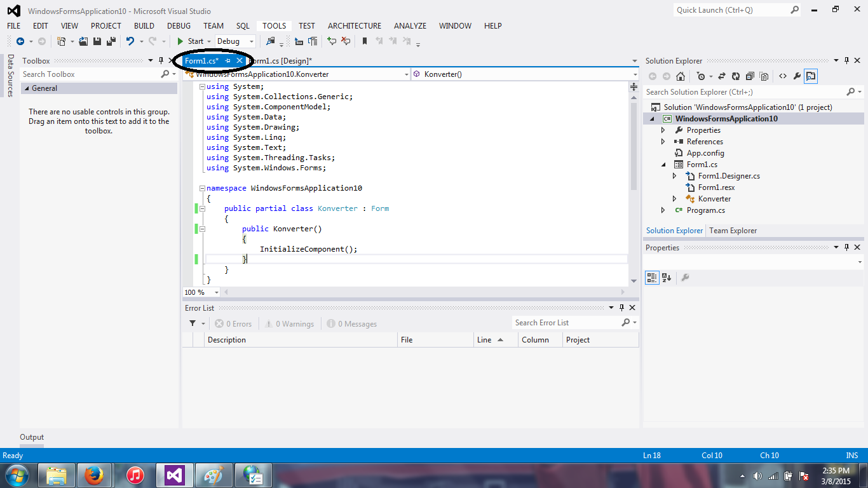Click the Open File toolbar icon
The image size is (868, 488).
click(83, 41)
